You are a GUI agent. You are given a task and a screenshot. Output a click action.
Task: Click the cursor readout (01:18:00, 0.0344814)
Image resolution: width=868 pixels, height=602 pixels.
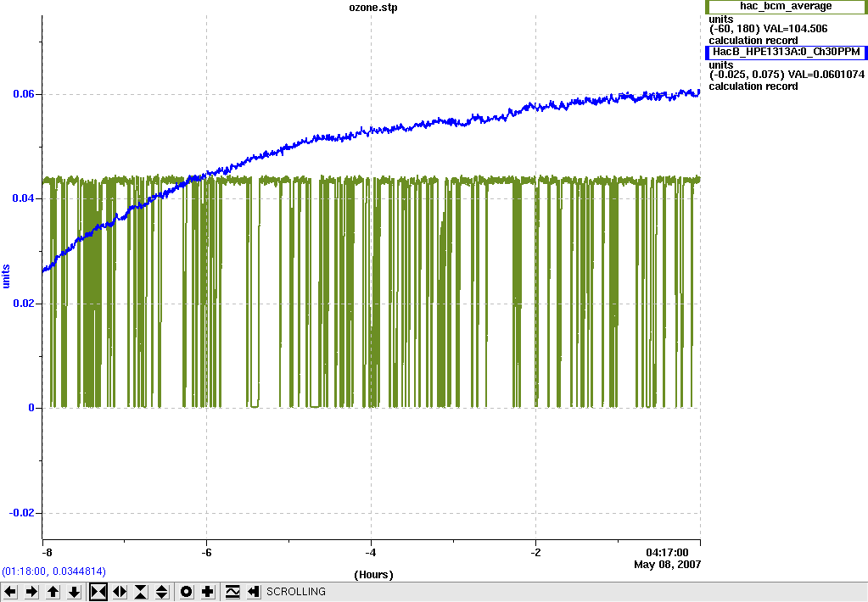53,571
